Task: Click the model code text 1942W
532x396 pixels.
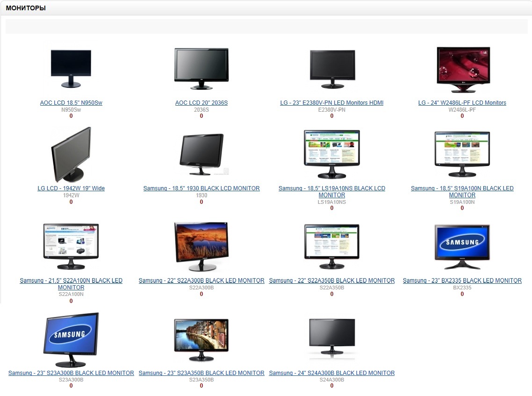Action: tap(71, 195)
